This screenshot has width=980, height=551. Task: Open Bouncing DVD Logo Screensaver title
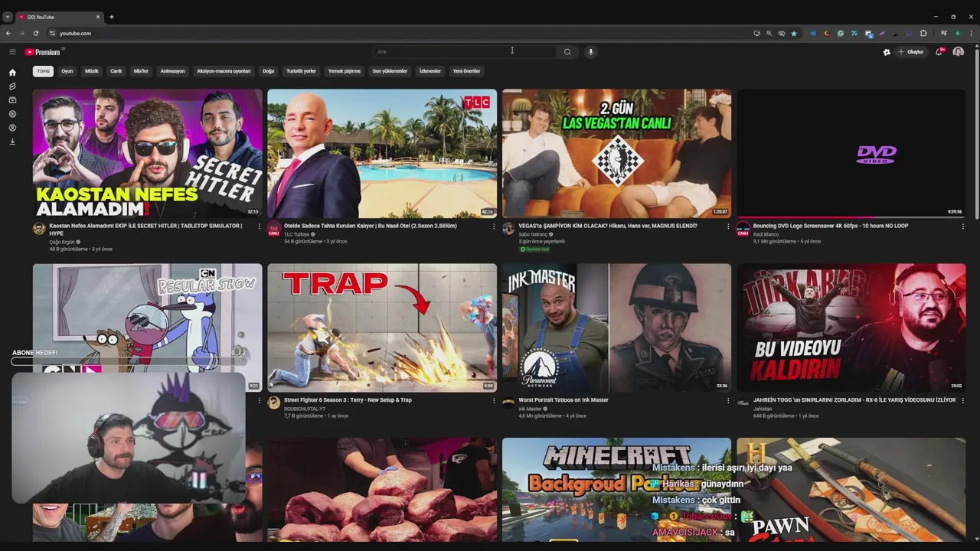point(831,226)
